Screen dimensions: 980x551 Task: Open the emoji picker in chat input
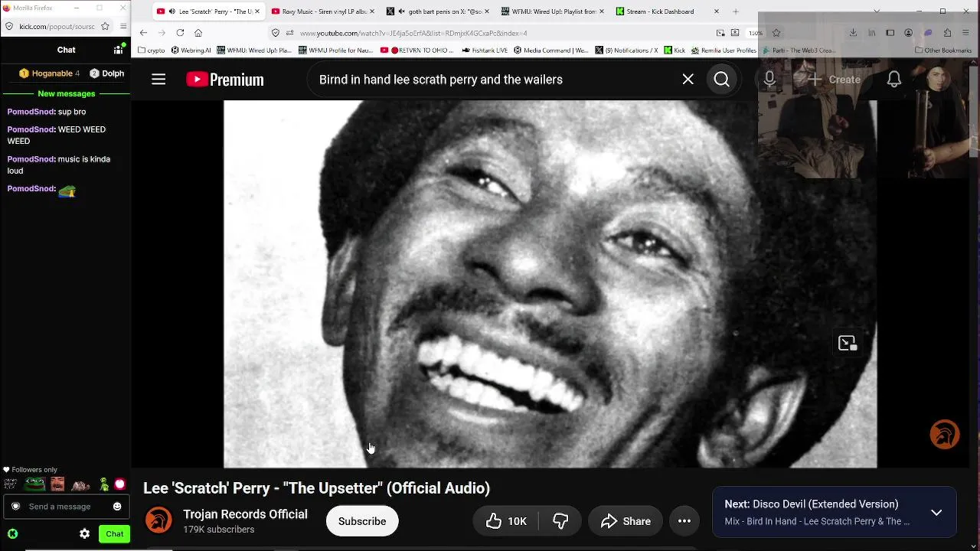[117, 507]
